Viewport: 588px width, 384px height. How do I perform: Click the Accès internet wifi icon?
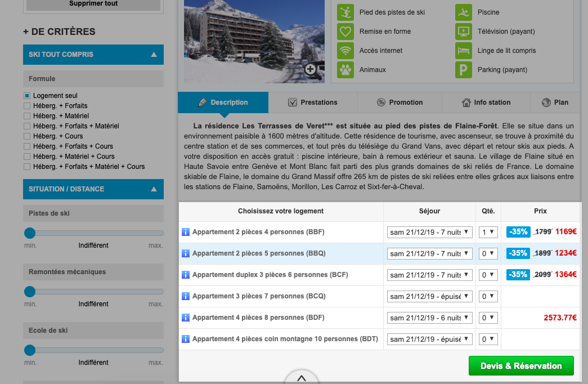[x=345, y=51]
